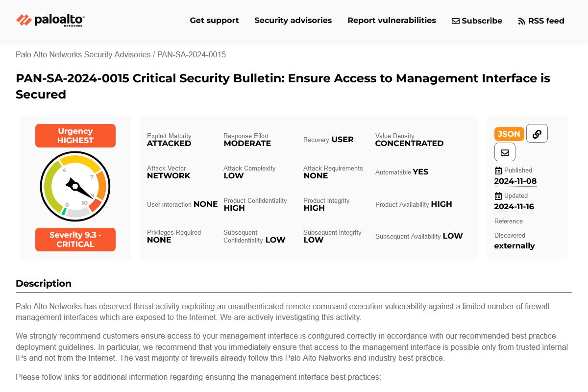This screenshot has width=588, height=392.
Task: Click the advisory title heading
Action: pyautogui.click(x=283, y=86)
